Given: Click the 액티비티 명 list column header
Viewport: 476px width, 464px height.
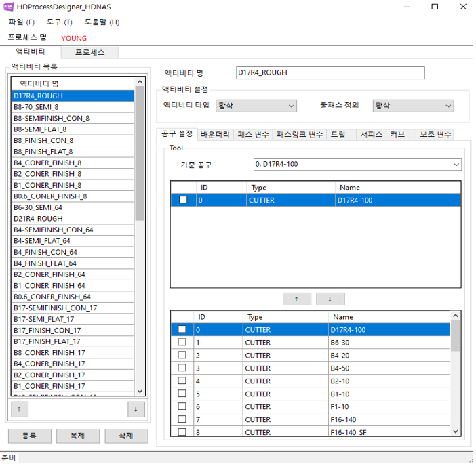Looking at the screenshot, I should [73, 83].
